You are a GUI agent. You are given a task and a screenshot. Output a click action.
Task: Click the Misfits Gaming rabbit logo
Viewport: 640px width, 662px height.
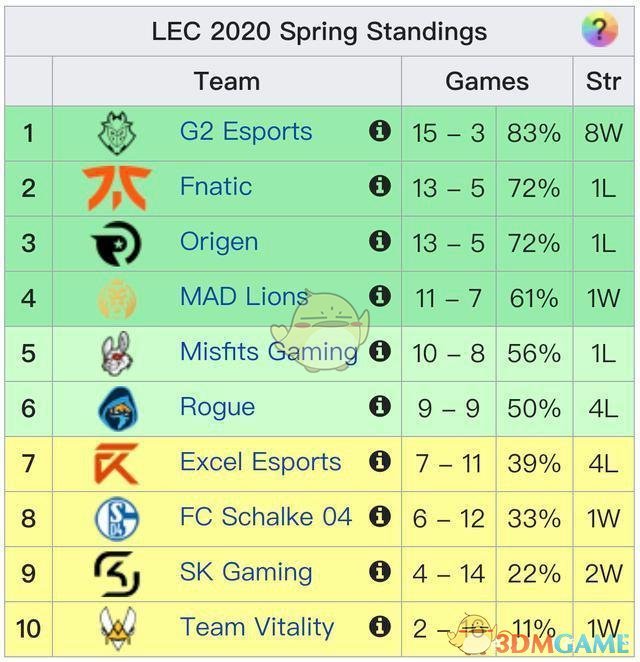[117, 353]
